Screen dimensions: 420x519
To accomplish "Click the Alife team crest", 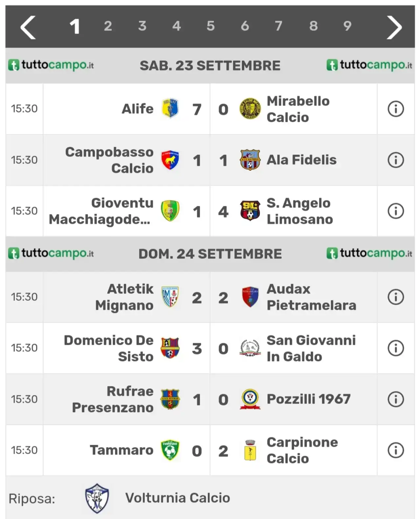I will tap(170, 108).
